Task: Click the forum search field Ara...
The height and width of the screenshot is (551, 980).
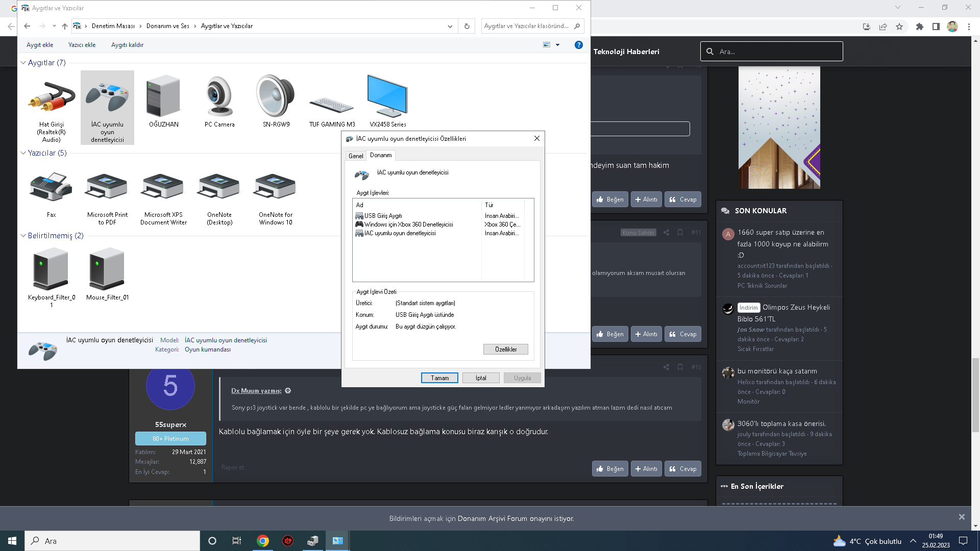Action: click(x=771, y=52)
